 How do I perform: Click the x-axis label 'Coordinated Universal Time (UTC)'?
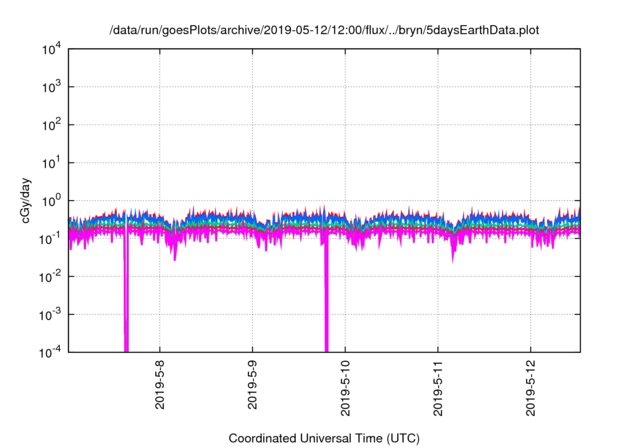tap(324, 438)
